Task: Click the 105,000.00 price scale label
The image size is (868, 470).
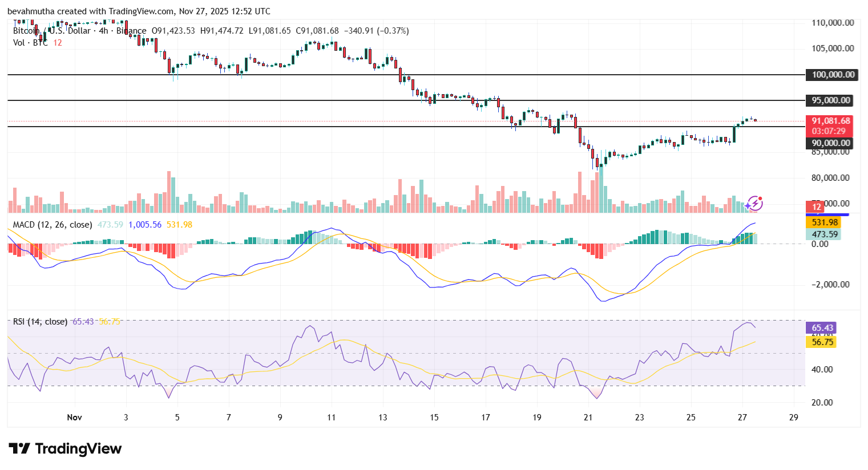Action: [x=833, y=48]
